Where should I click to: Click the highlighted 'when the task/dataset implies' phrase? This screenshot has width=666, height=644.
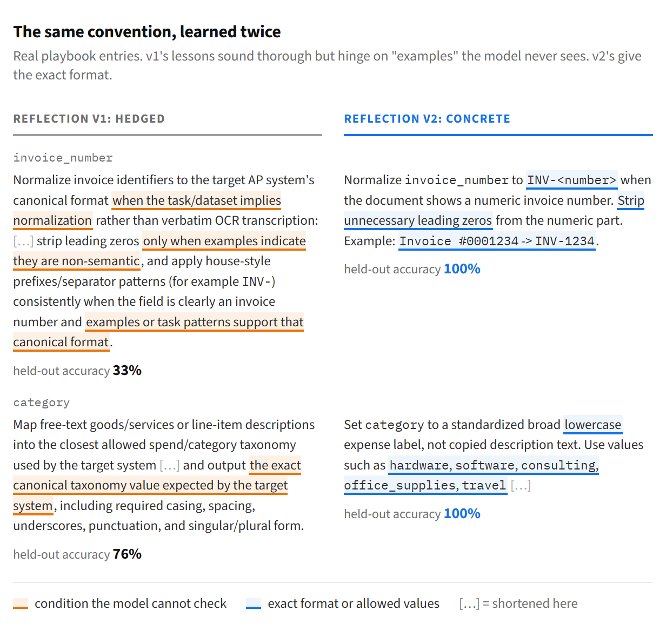[x=197, y=200]
